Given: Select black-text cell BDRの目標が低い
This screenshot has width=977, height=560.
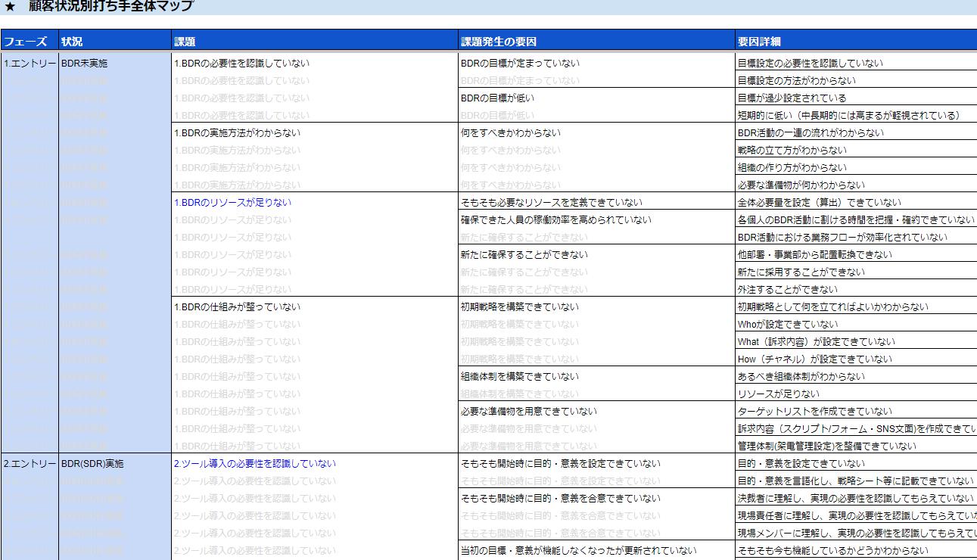Looking at the screenshot, I should (x=596, y=98).
